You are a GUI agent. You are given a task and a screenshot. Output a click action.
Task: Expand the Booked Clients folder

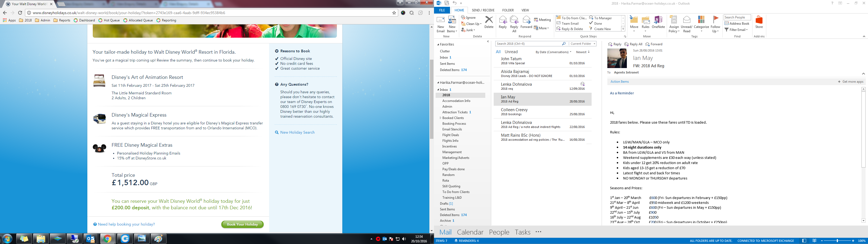pos(441,118)
